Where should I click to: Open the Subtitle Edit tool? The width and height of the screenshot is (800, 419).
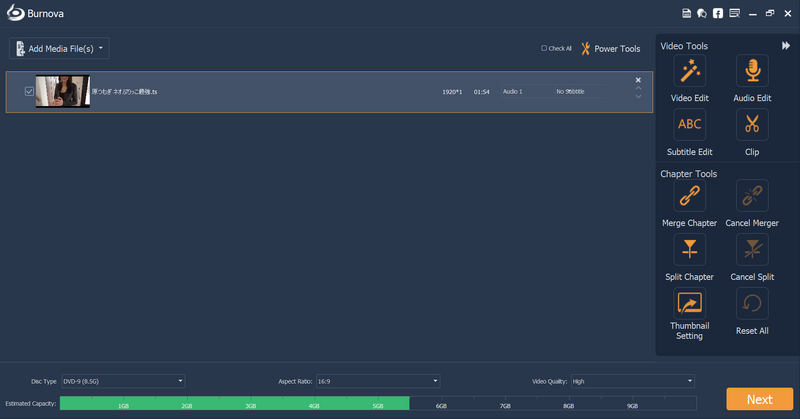click(689, 125)
